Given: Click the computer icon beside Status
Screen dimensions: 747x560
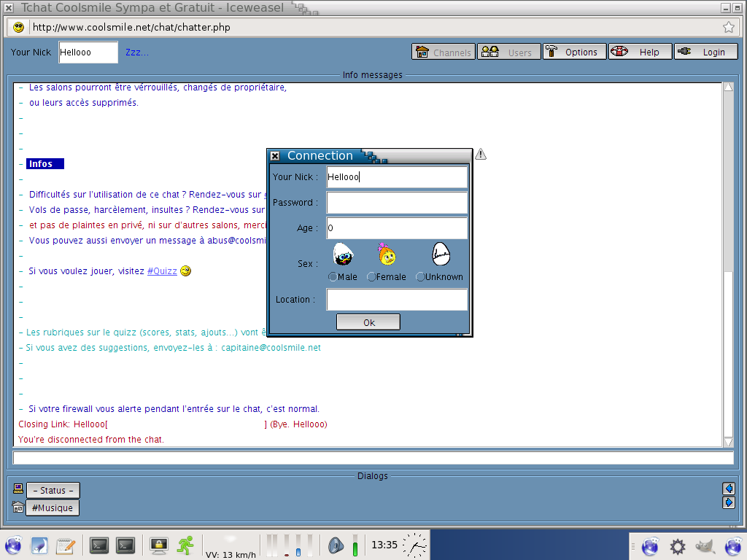Looking at the screenshot, I should coord(18,489).
